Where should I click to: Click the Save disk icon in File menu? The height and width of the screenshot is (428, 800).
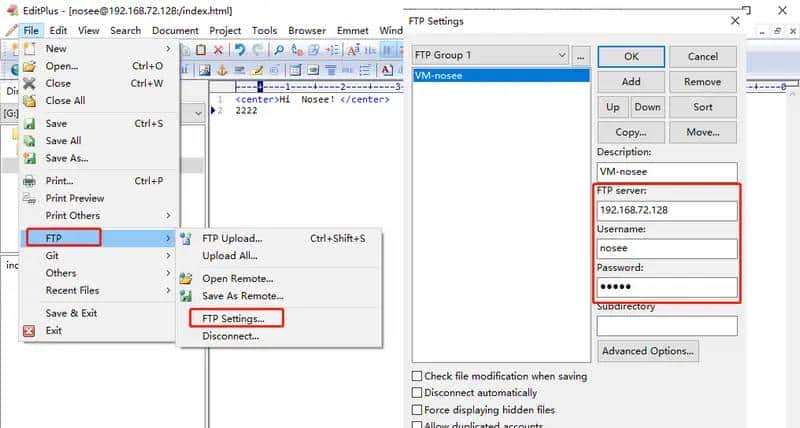[x=30, y=123]
